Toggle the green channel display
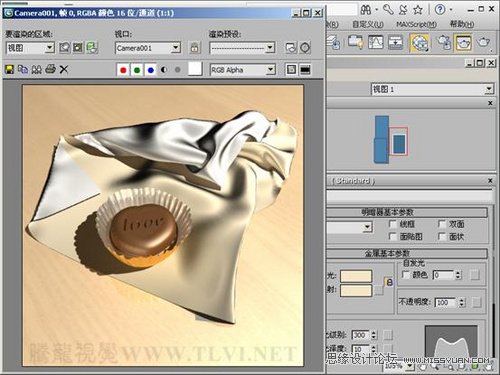The image size is (500, 375). (137, 70)
